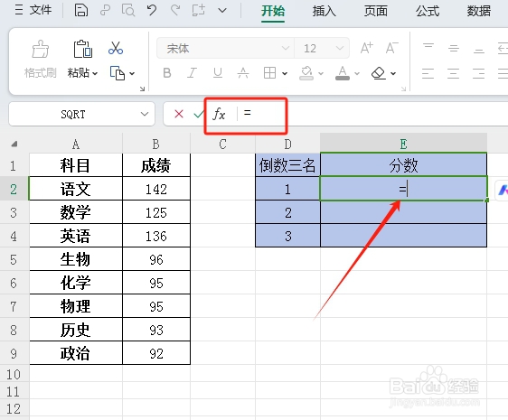Align text to vertical middle icon

[x=454, y=48]
